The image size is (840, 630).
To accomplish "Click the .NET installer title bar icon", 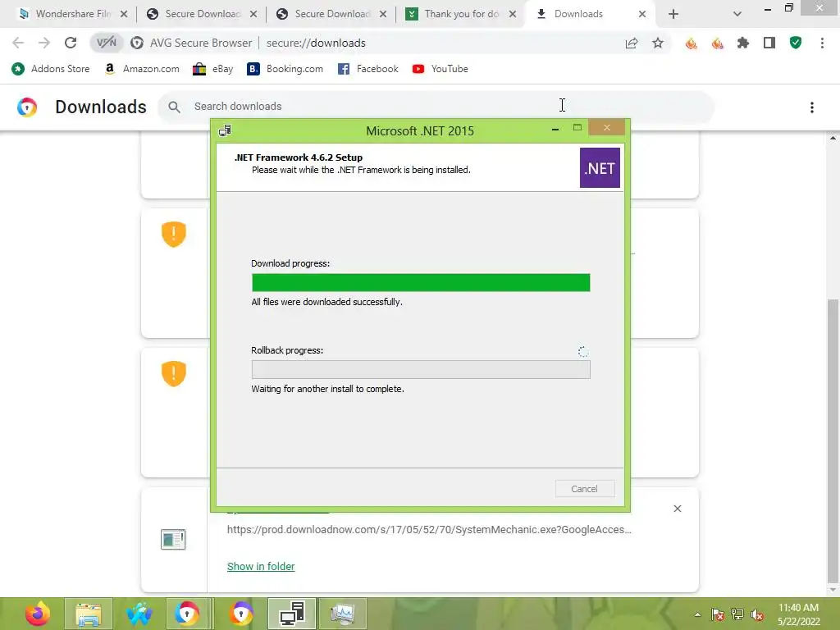I will coord(225,130).
